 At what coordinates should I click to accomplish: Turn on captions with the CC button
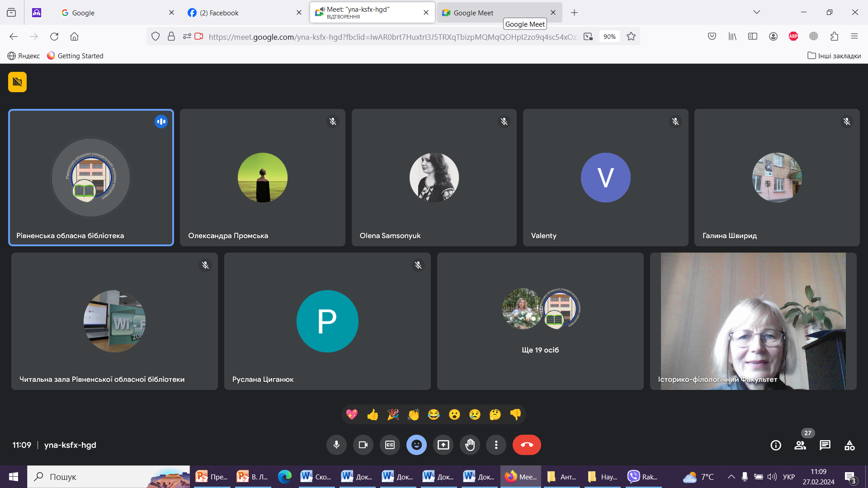(x=390, y=445)
